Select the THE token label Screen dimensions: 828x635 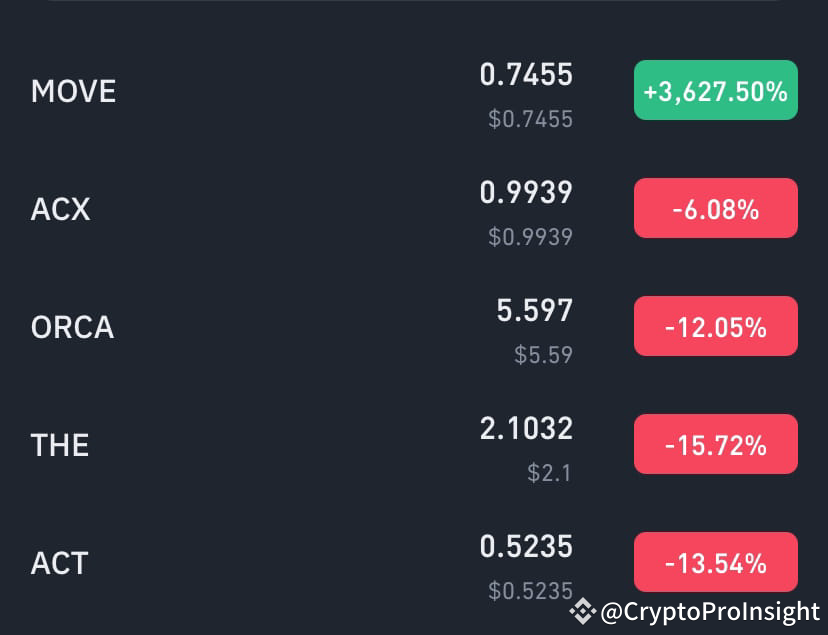(x=60, y=445)
